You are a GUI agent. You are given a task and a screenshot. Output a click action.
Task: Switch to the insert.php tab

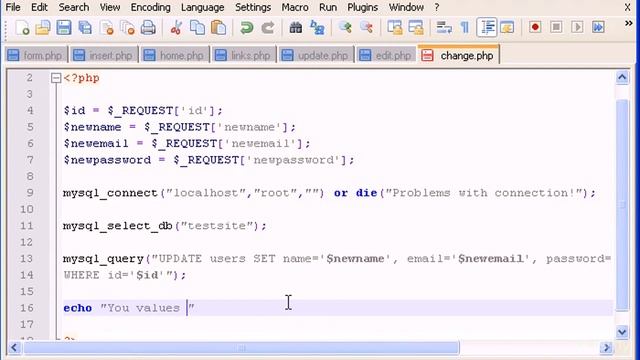coord(104,56)
